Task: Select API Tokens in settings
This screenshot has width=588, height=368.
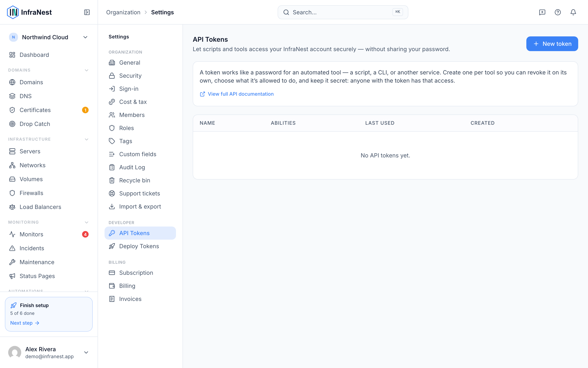Action: 140,233
